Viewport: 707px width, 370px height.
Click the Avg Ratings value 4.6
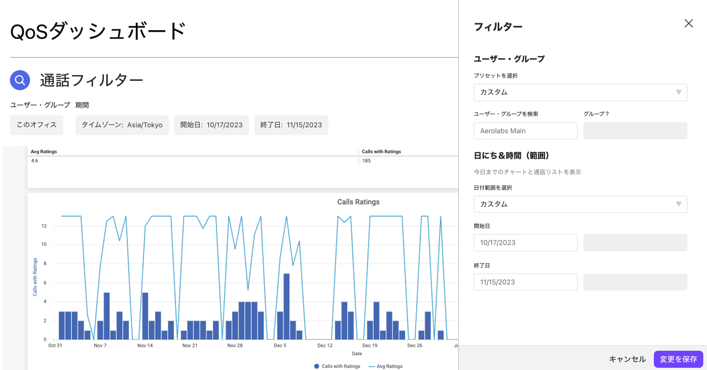coord(35,161)
